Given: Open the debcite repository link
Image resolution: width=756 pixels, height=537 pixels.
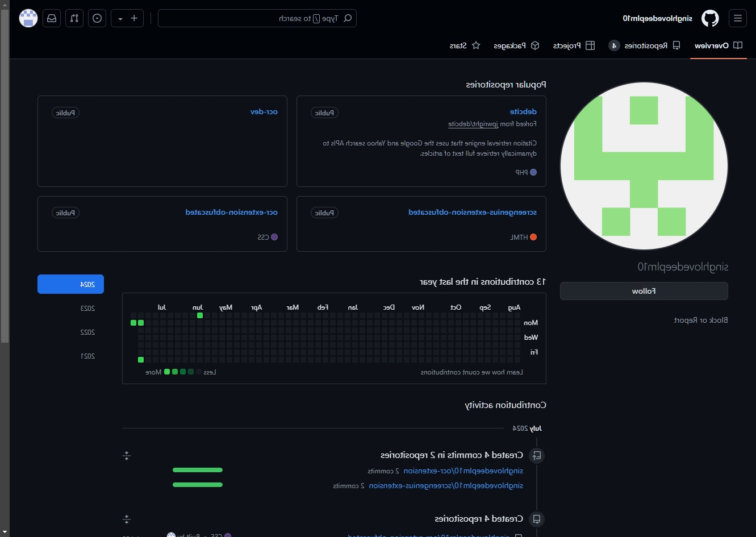Looking at the screenshot, I should pyautogui.click(x=523, y=112).
